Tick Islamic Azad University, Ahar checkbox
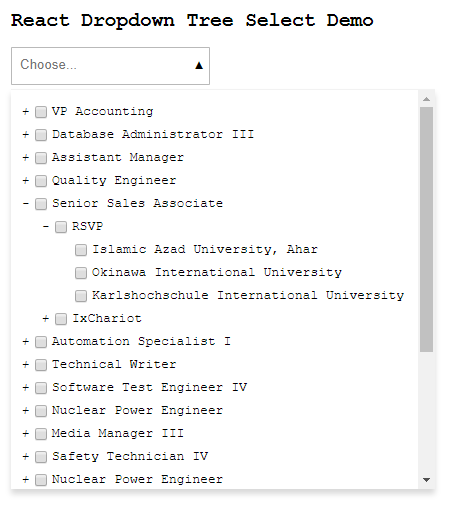449x511 pixels. tap(81, 250)
